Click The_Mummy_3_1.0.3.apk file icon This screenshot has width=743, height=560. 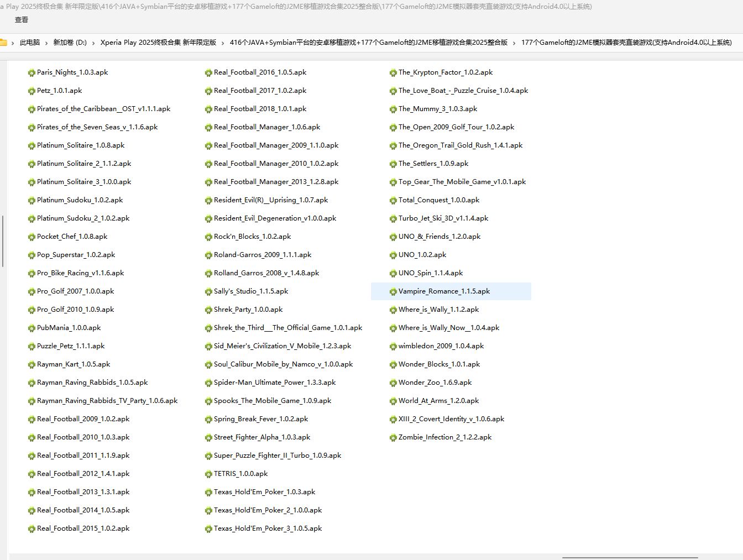[393, 109]
